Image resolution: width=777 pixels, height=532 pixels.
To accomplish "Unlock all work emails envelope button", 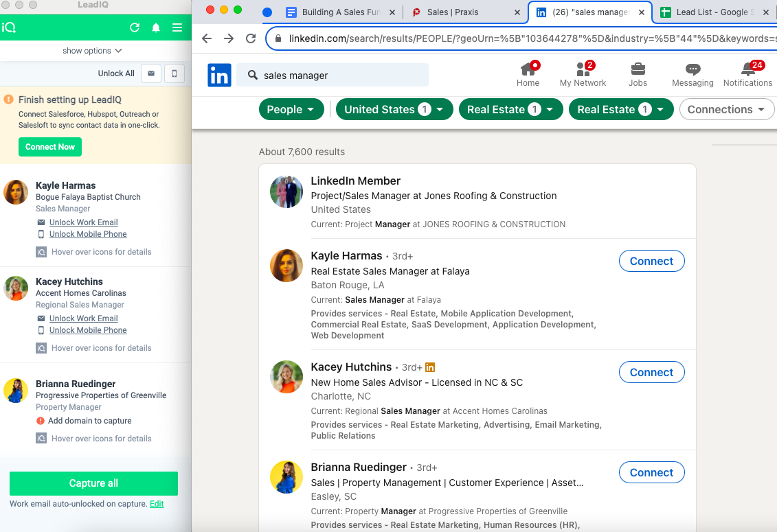I will pyautogui.click(x=151, y=73).
